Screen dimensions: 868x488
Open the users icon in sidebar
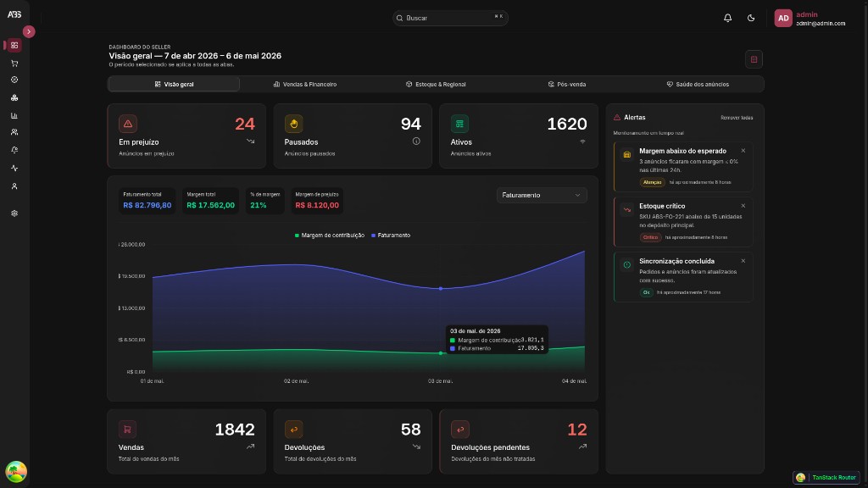[x=14, y=132]
